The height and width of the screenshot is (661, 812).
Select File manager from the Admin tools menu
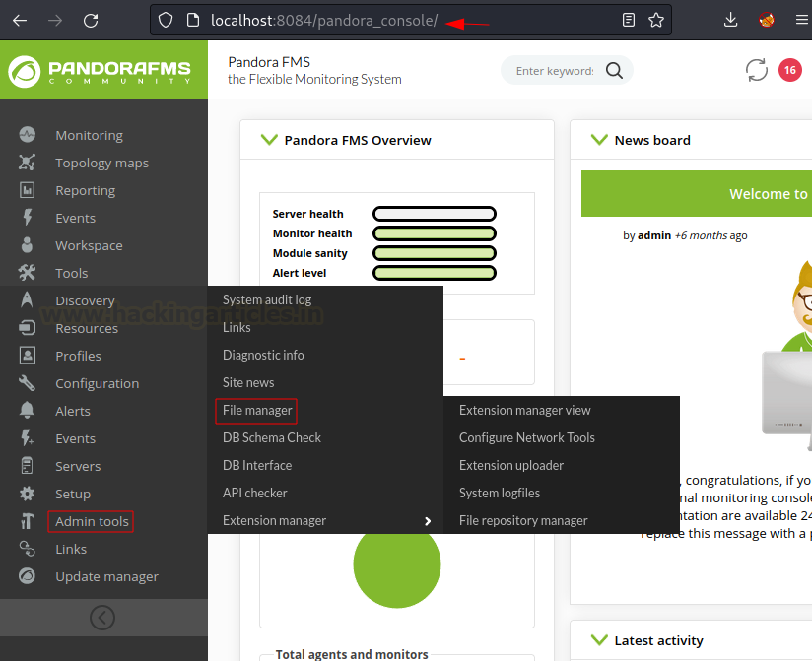click(257, 411)
